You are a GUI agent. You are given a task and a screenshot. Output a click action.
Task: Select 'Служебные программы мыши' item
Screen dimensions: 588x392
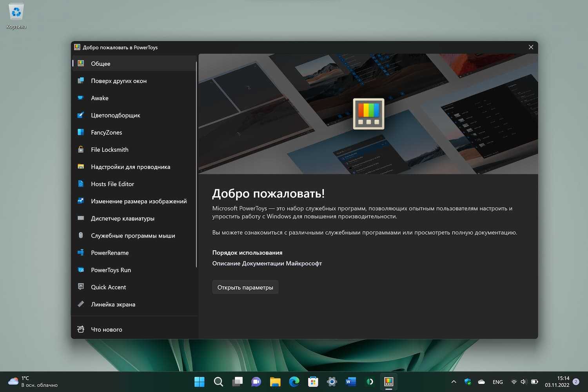click(x=132, y=236)
